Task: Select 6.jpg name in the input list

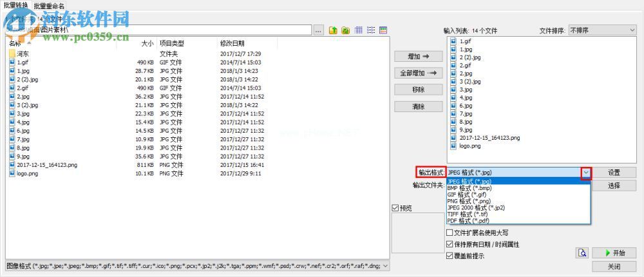Action: tap(466, 106)
